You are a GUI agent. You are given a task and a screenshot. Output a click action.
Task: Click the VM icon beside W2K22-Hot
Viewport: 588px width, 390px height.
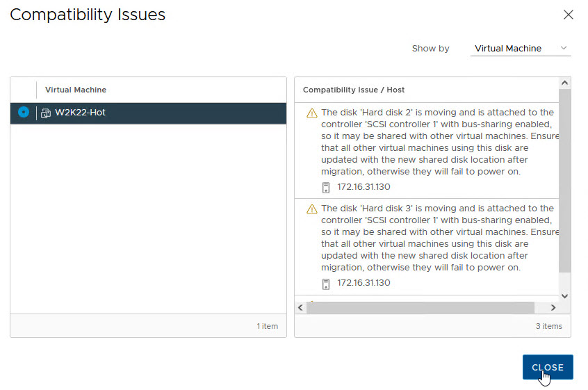[x=46, y=113]
